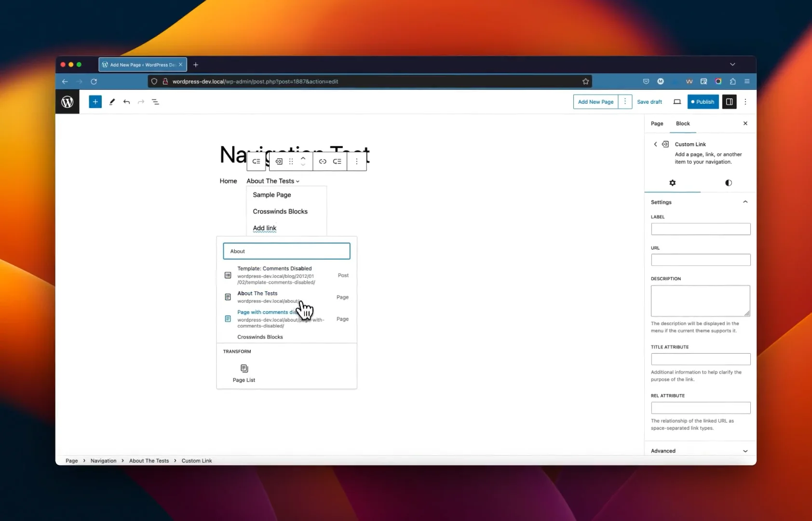
Task: Switch to the Block sidebar tab
Action: pyautogui.click(x=683, y=123)
